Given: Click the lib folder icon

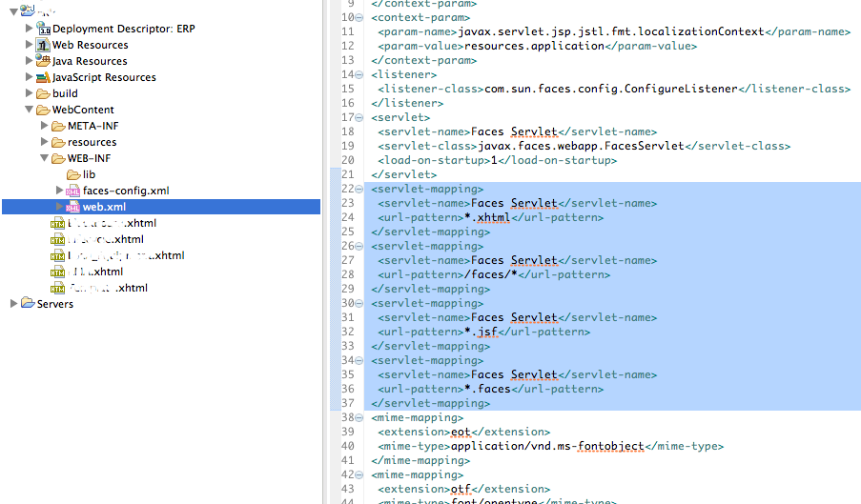Looking at the screenshot, I should tap(73, 174).
